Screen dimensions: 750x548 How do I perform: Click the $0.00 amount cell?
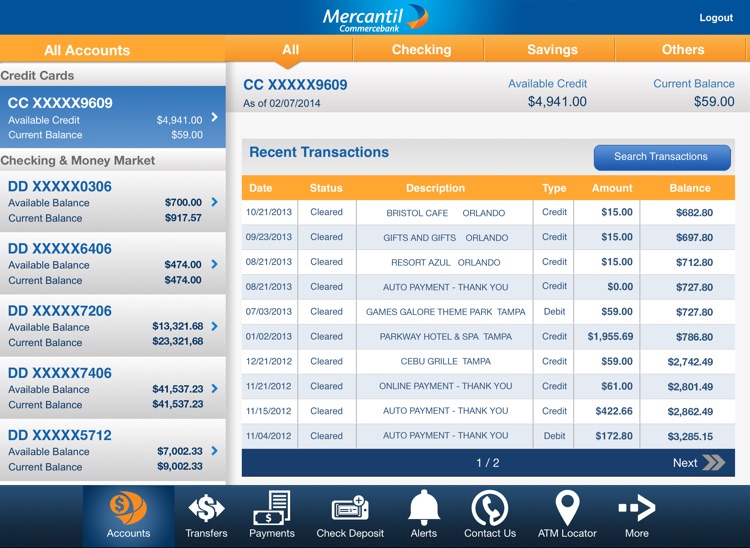tap(620, 287)
